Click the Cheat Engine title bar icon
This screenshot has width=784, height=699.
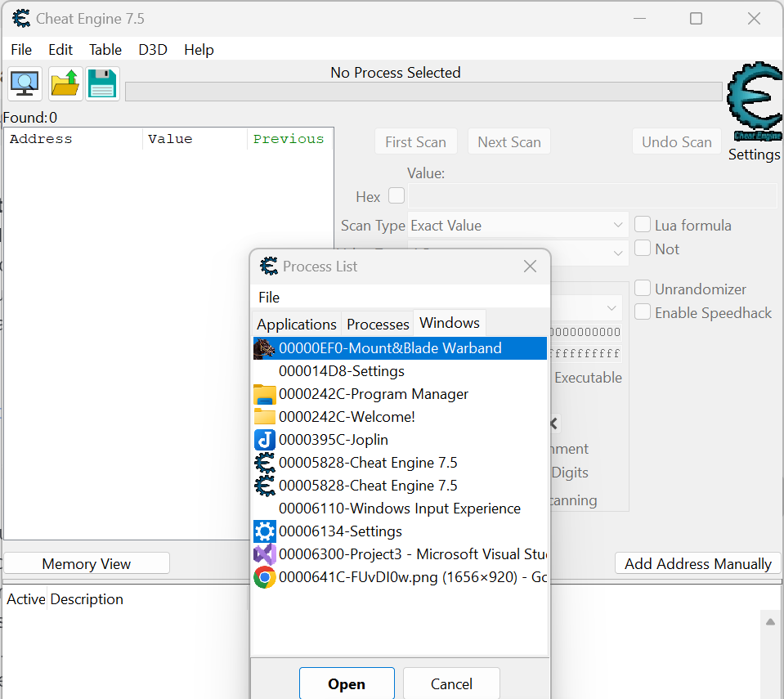[x=21, y=19]
